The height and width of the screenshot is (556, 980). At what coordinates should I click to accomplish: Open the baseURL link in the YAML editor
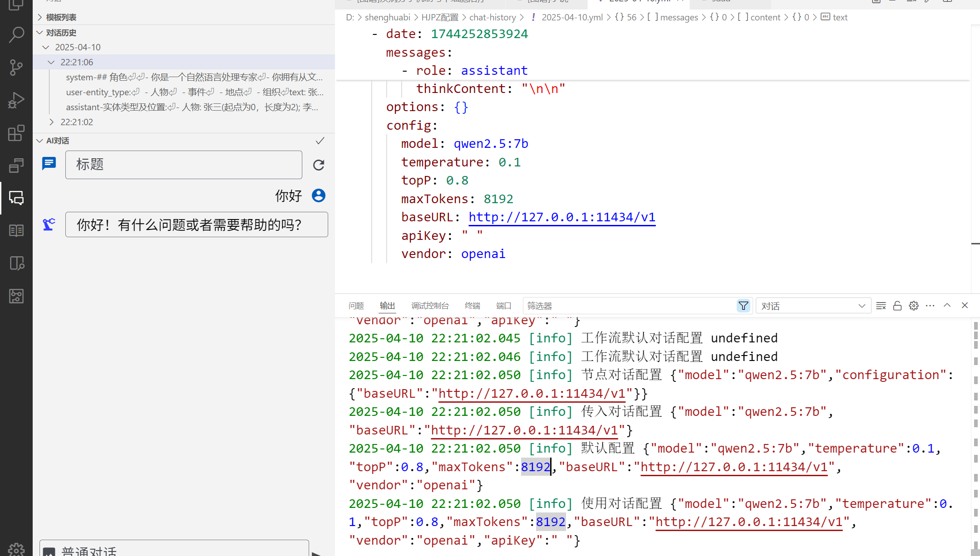coord(562,217)
